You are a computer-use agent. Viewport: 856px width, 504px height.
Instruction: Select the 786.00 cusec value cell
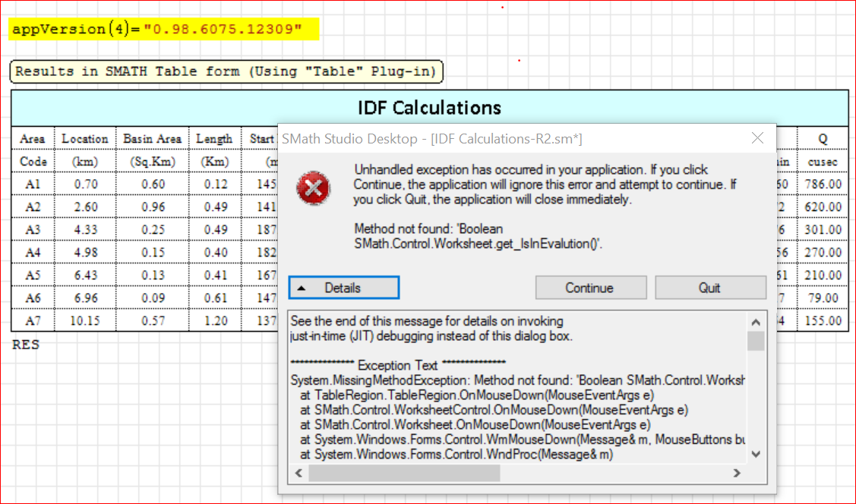coord(823,184)
